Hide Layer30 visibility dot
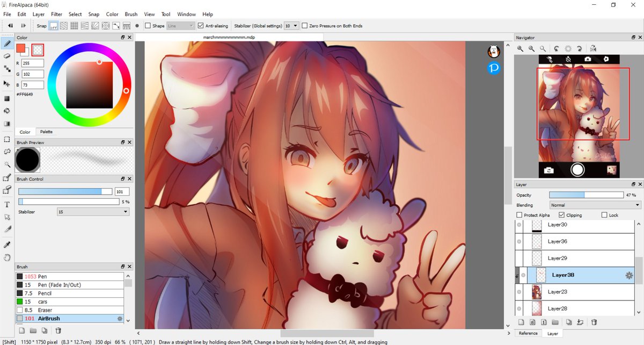644x345 pixels. 519,225
